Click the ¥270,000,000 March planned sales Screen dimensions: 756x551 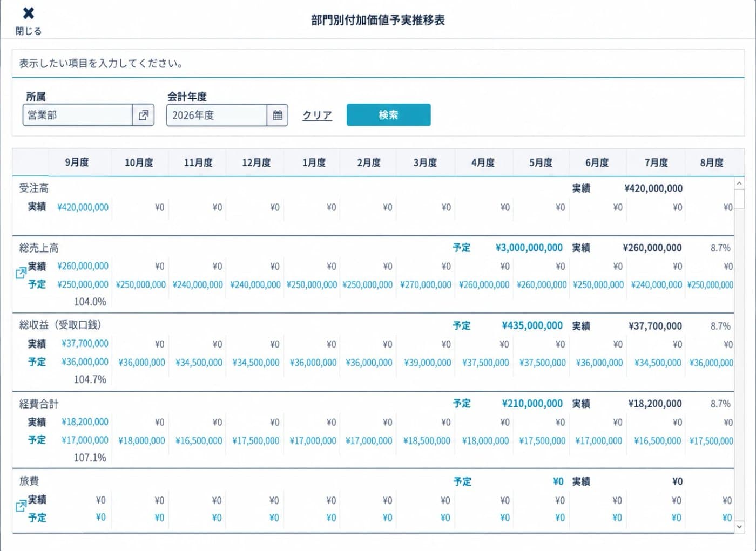tap(426, 284)
